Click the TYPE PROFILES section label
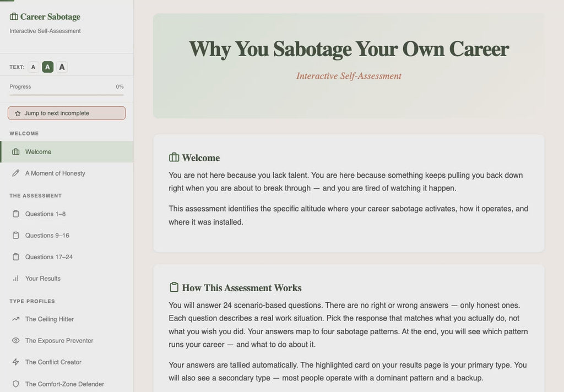The height and width of the screenshot is (392, 564). [32, 301]
